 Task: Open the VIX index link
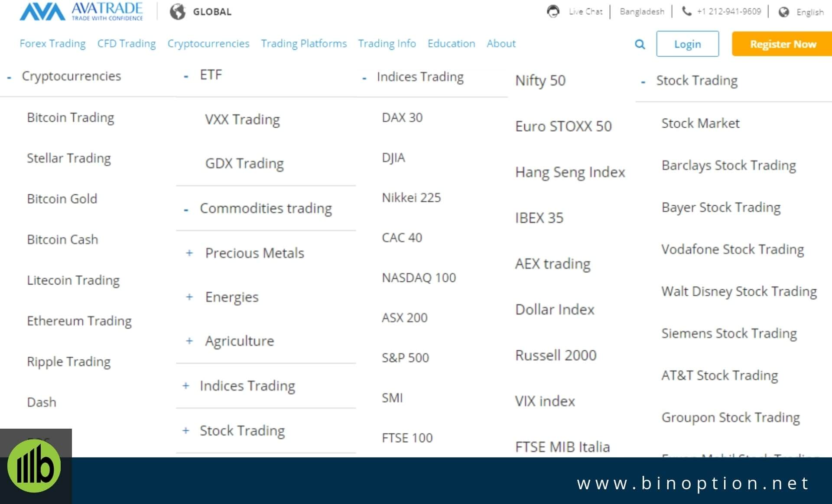(545, 402)
